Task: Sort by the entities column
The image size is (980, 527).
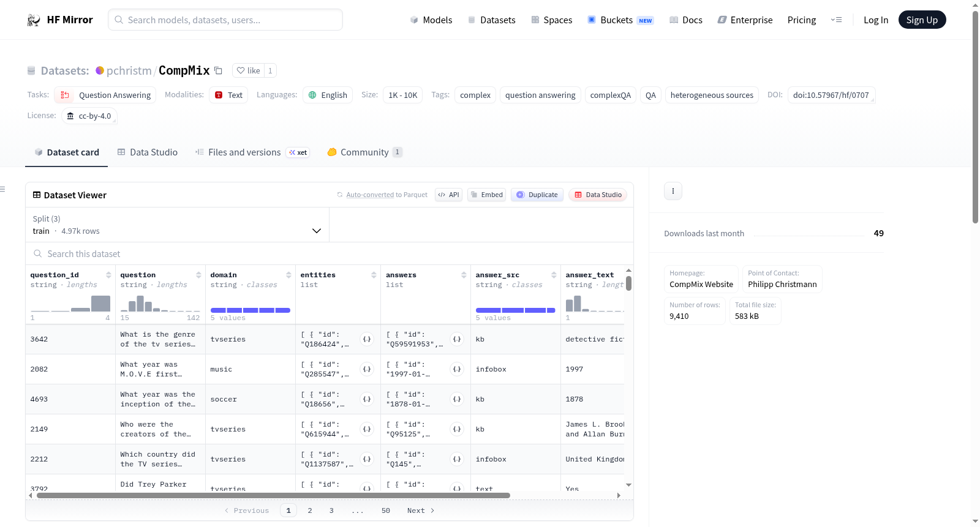Action: [x=374, y=275]
